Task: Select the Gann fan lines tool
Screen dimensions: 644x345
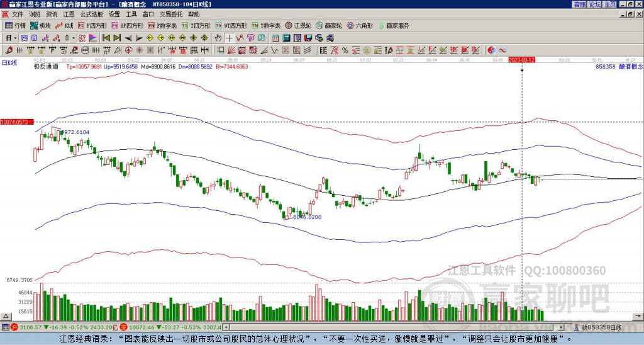Action: [231, 50]
